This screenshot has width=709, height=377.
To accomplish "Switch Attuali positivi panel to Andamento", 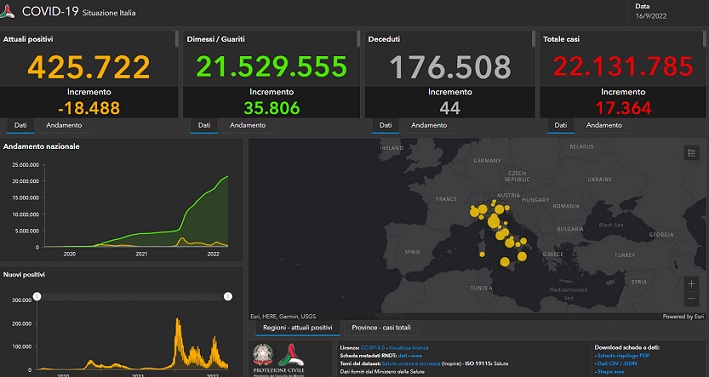I will (64, 125).
